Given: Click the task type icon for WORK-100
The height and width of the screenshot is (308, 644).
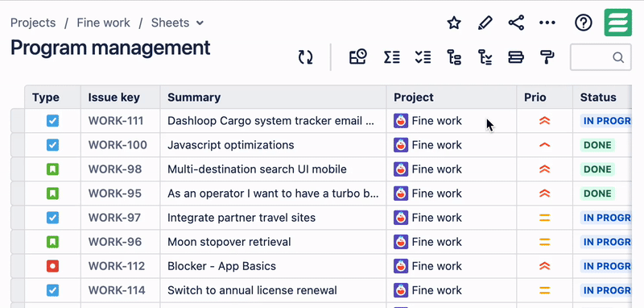Looking at the screenshot, I should 52,145.
